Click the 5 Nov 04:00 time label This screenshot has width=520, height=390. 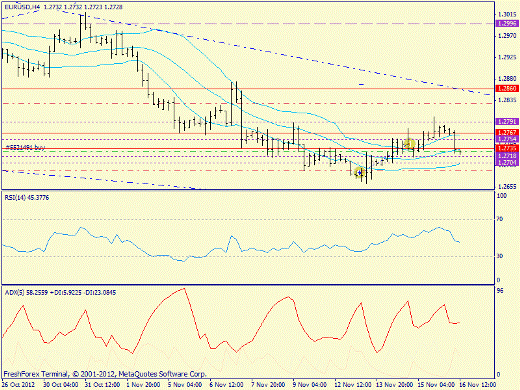point(185,384)
